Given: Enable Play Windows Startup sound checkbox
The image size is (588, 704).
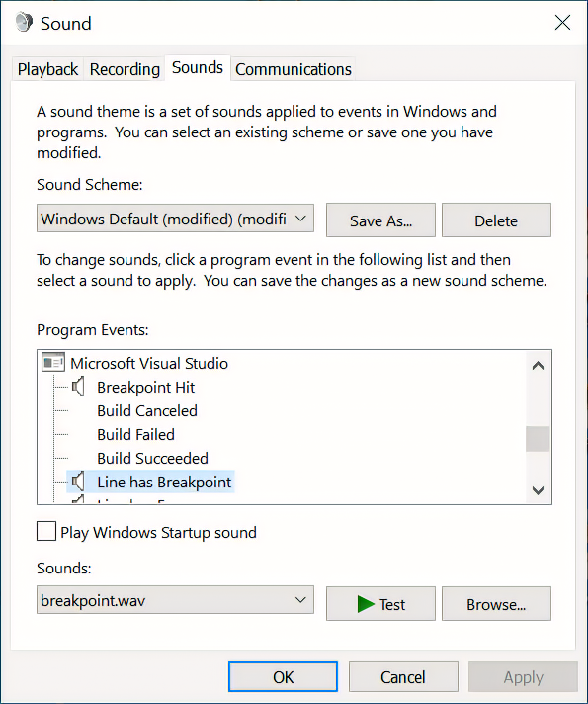Looking at the screenshot, I should (46, 531).
